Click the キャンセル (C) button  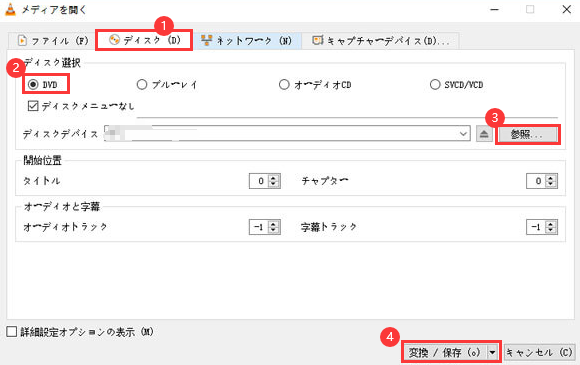coord(540,352)
